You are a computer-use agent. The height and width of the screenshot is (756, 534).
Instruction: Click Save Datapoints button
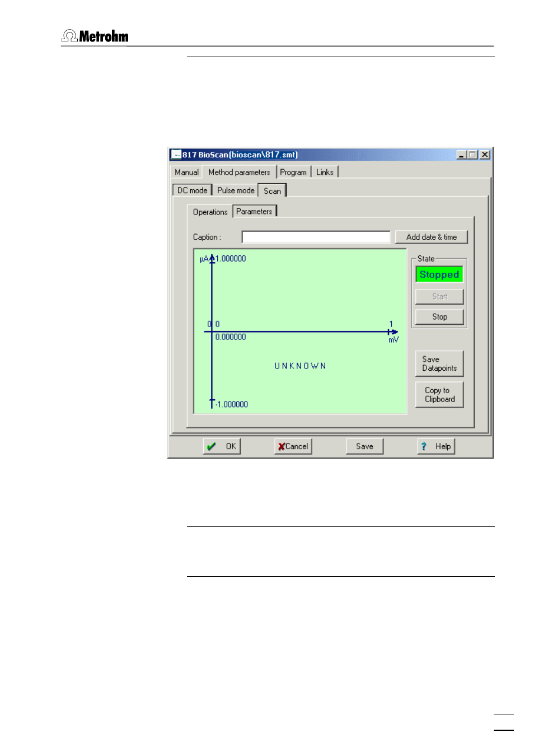[439, 363]
